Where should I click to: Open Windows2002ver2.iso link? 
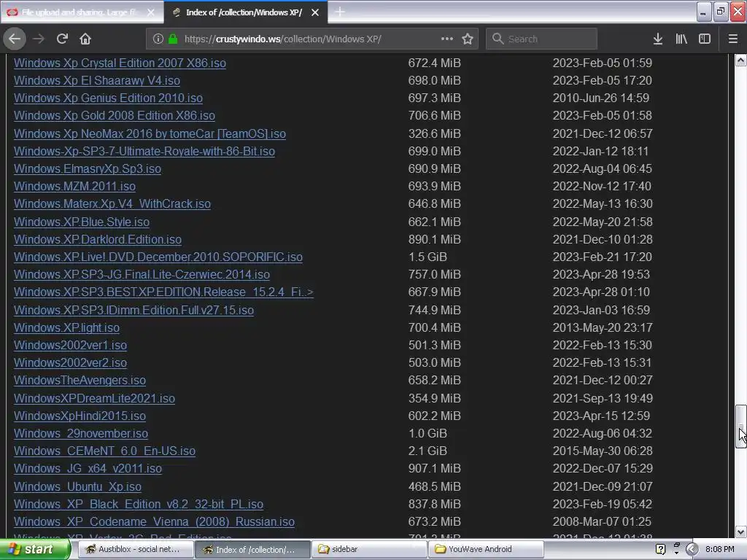[x=71, y=363]
